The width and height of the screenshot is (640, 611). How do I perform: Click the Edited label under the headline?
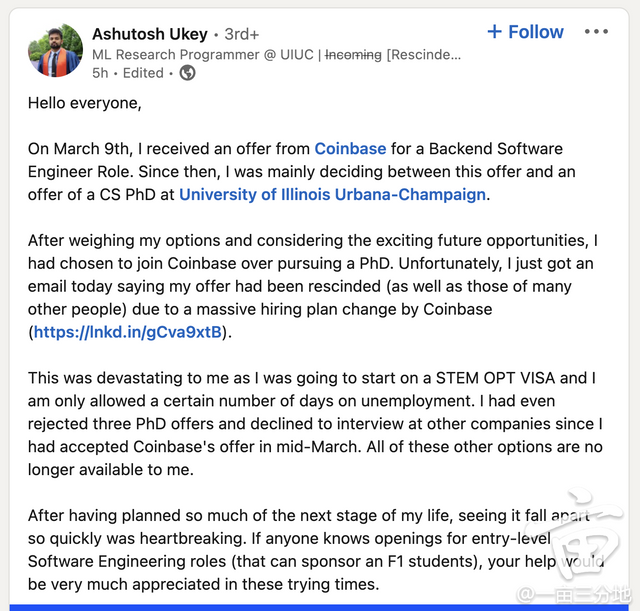click(x=143, y=73)
